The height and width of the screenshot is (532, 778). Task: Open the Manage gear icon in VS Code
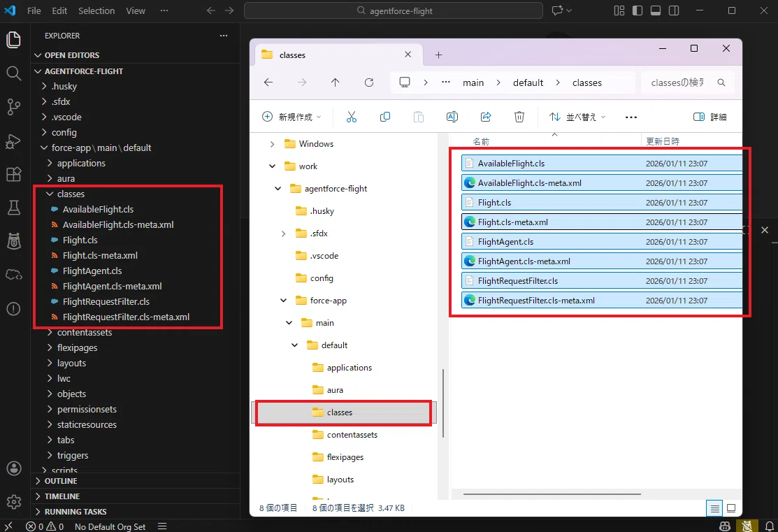pyautogui.click(x=13, y=502)
